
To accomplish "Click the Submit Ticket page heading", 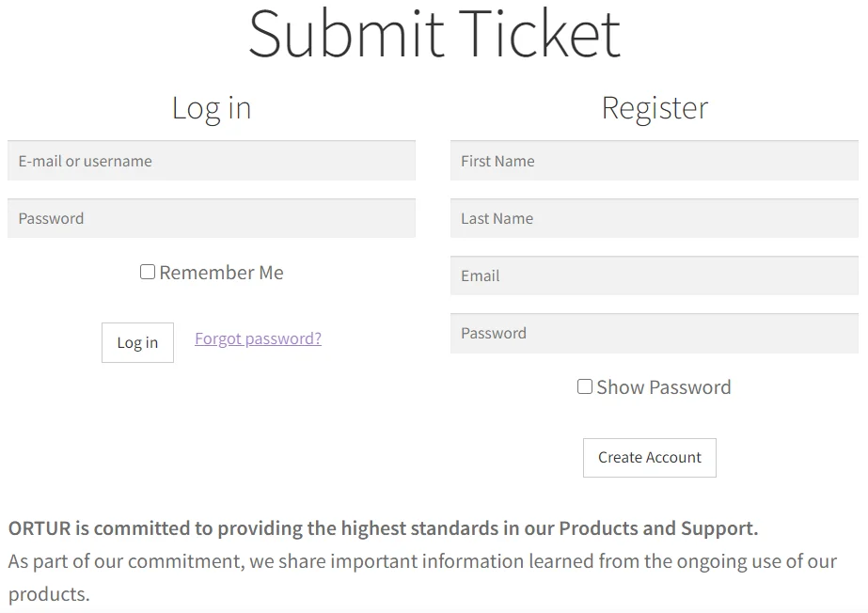I will click(434, 35).
